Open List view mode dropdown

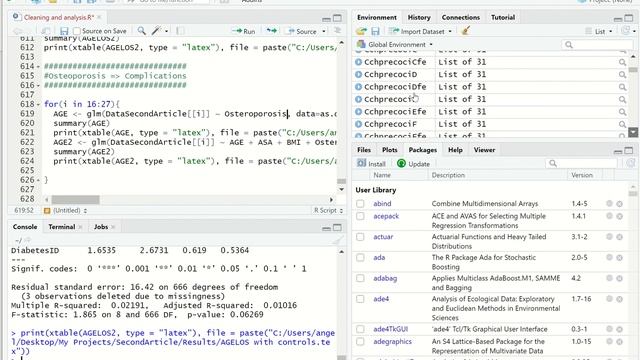tap(599, 31)
